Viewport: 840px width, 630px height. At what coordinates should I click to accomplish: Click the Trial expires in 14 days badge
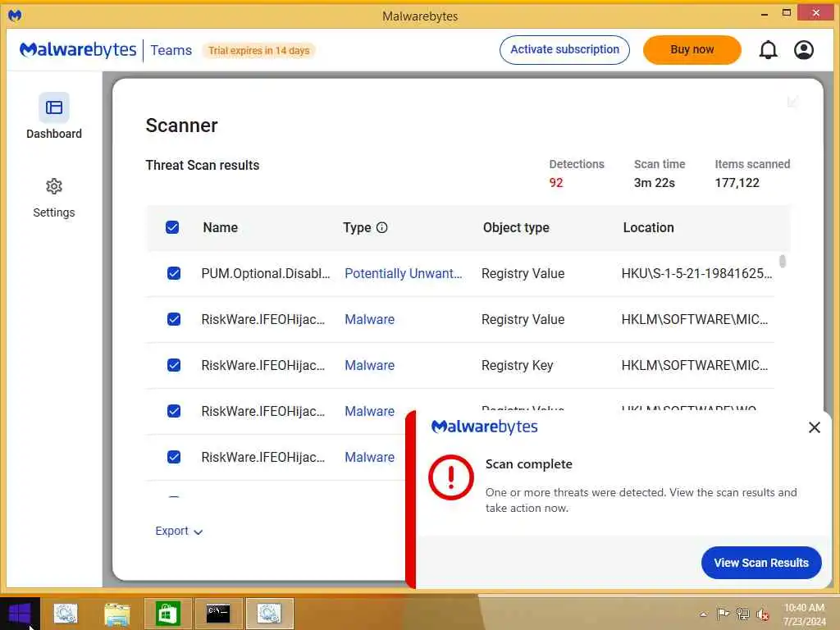tap(258, 50)
